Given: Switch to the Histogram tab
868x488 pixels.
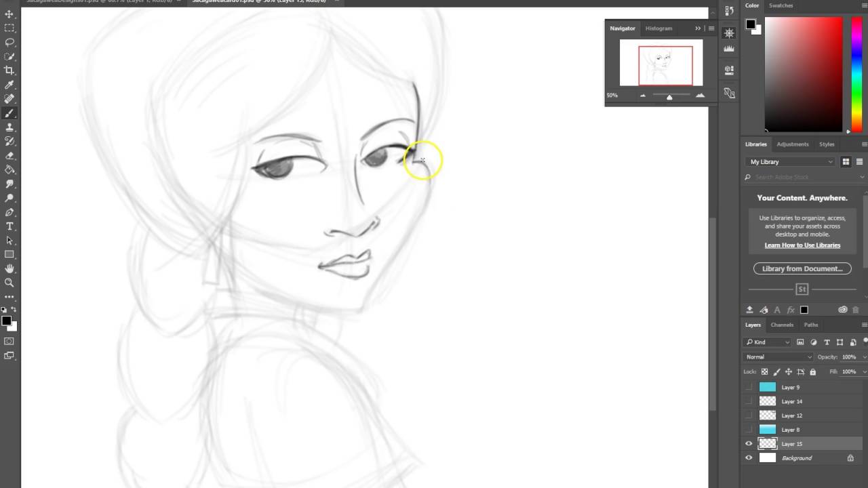Looking at the screenshot, I should pyautogui.click(x=658, y=28).
